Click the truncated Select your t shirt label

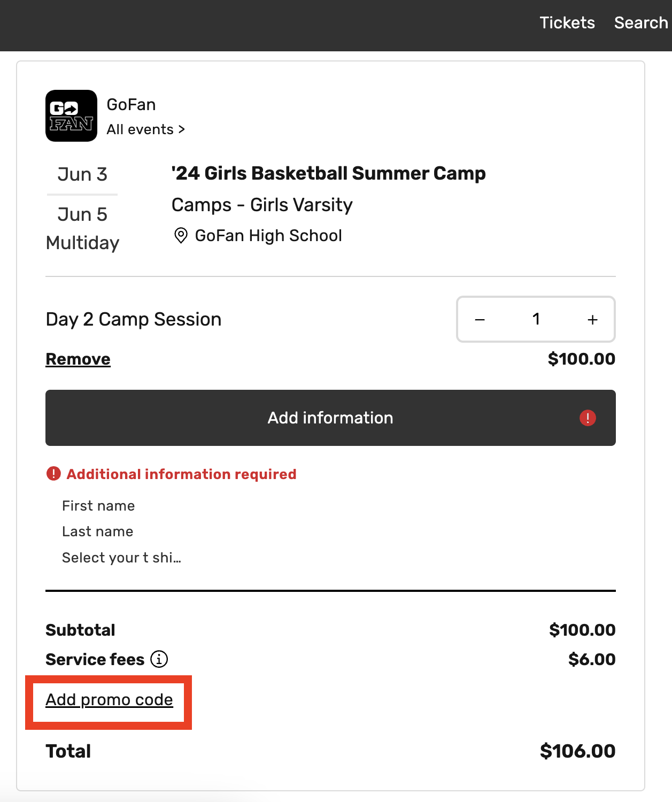[121, 558]
